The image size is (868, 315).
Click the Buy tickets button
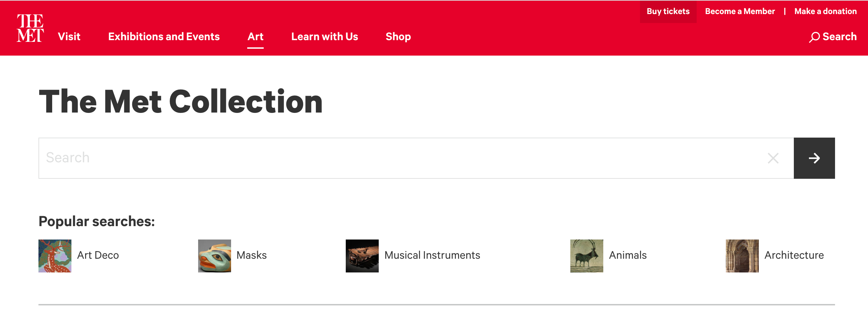coord(668,12)
